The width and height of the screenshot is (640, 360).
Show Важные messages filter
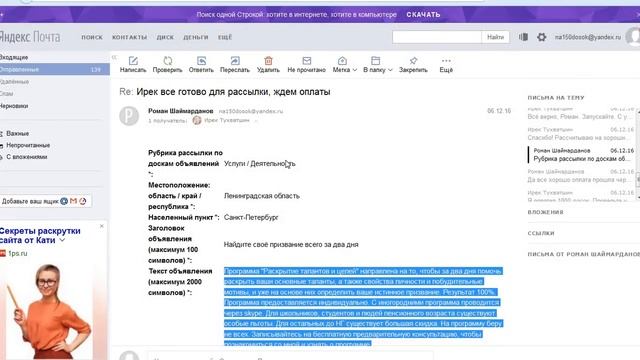point(18,133)
